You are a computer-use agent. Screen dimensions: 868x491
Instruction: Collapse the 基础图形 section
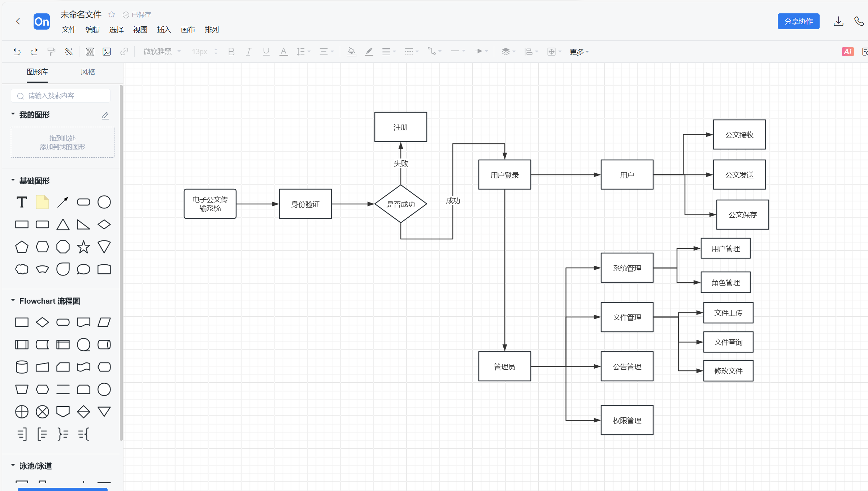(x=13, y=180)
